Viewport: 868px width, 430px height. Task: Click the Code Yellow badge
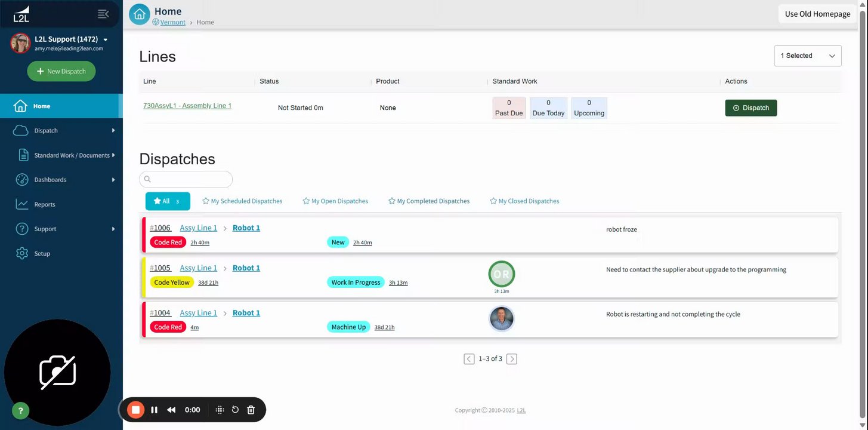[x=172, y=282]
